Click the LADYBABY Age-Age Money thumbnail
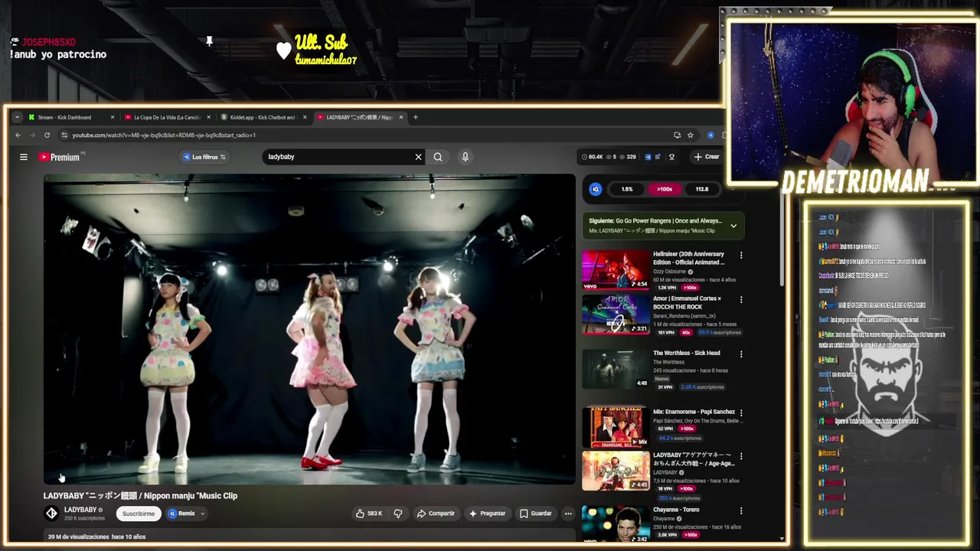The height and width of the screenshot is (551, 980). pyautogui.click(x=616, y=471)
